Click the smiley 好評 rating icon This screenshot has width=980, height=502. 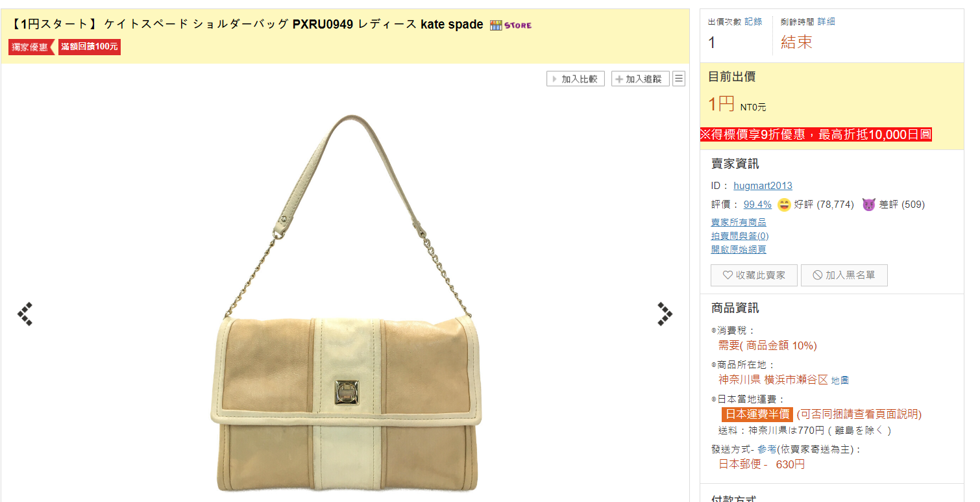(x=784, y=205)
